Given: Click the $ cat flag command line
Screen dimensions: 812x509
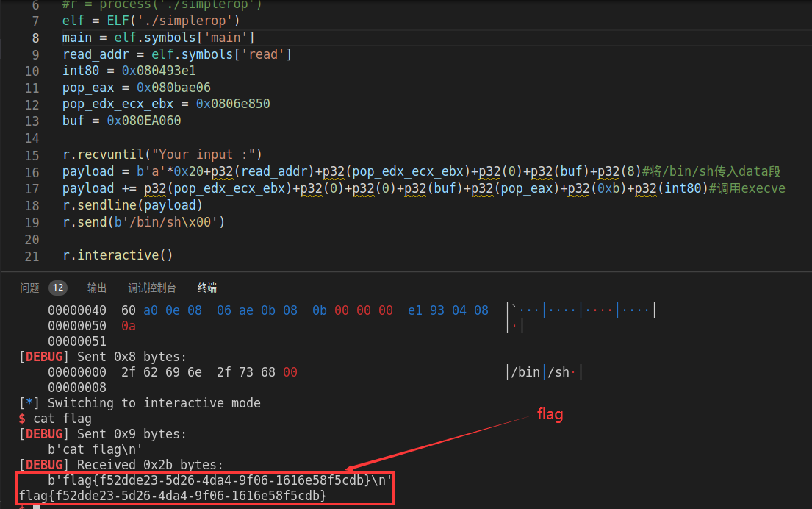Looking at the screenshot, I should pyautogui.click(x=55, y=419).
